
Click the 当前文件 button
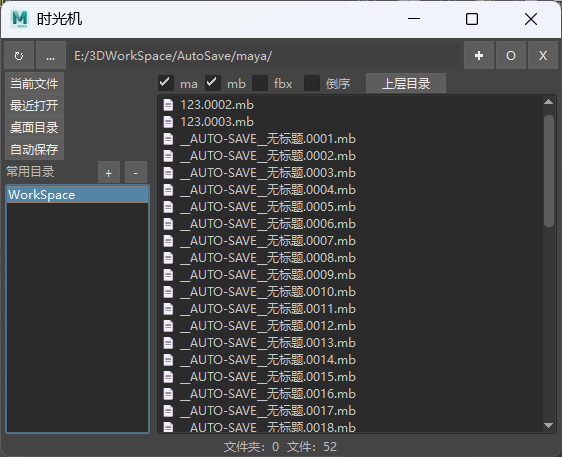[34, 84]
